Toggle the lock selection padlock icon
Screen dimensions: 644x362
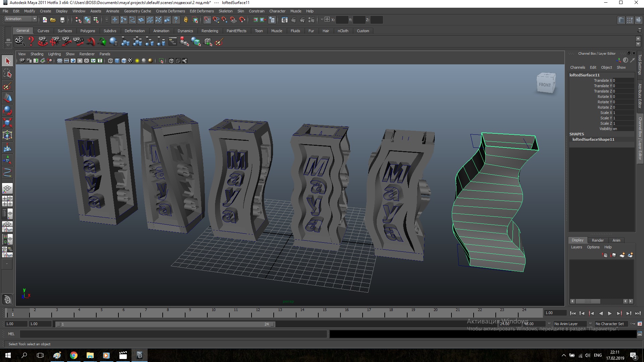[x=186, y=20]
